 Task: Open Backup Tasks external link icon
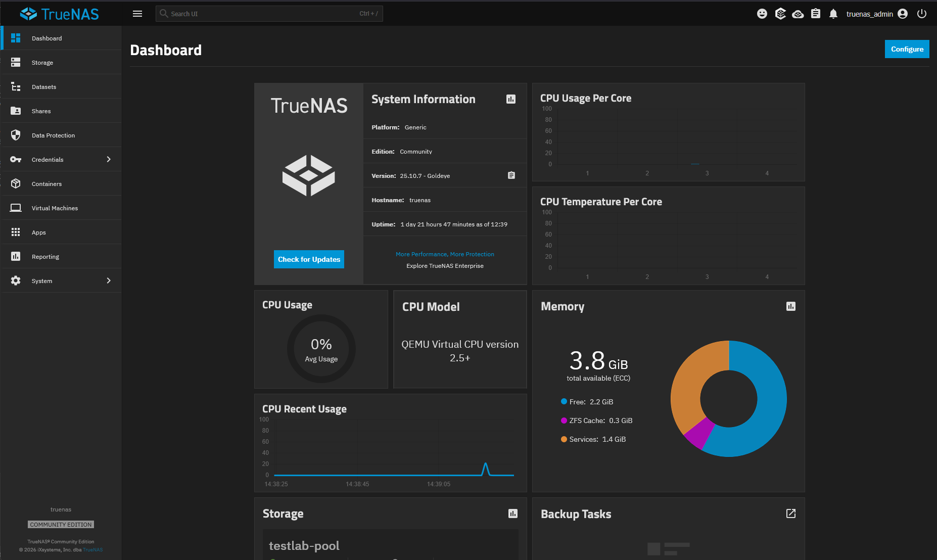point(791,514)
